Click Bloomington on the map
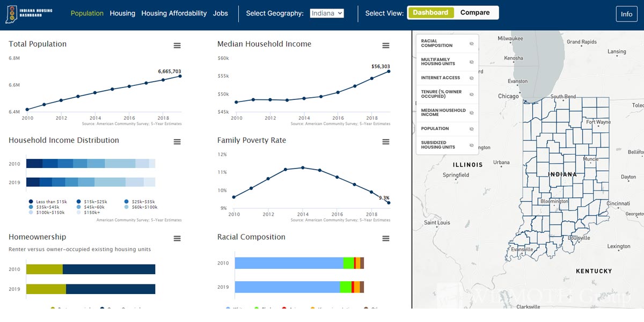Image resolution: width=644 pixels, height=322 pixels. (554, 202)
